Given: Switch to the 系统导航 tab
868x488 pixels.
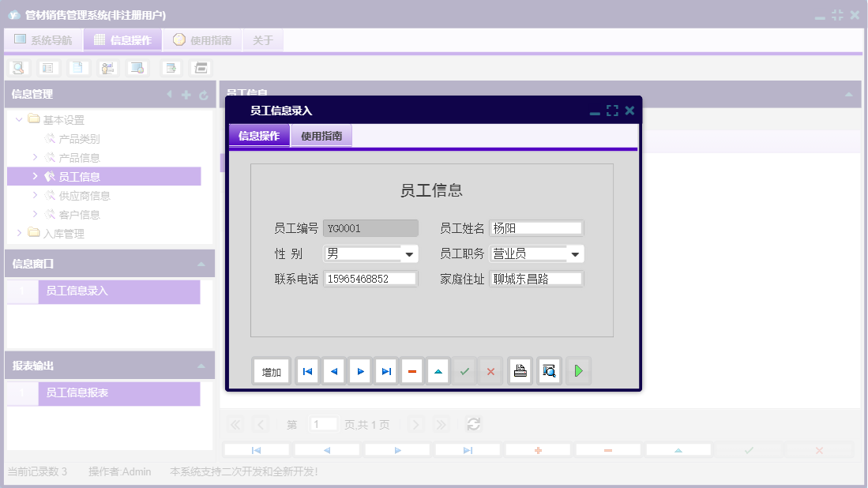Looking at the screenshot, I should coord(43,39).
